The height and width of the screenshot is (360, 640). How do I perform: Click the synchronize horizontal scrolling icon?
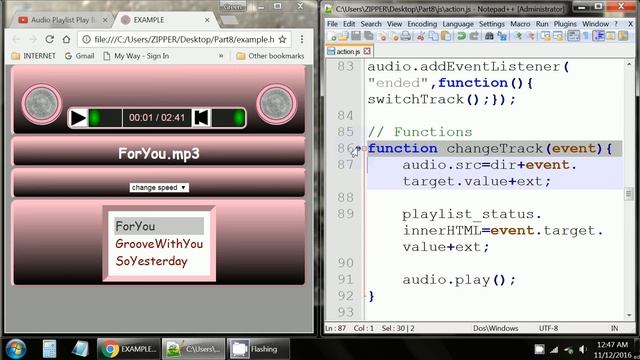(x=558, y=36)
